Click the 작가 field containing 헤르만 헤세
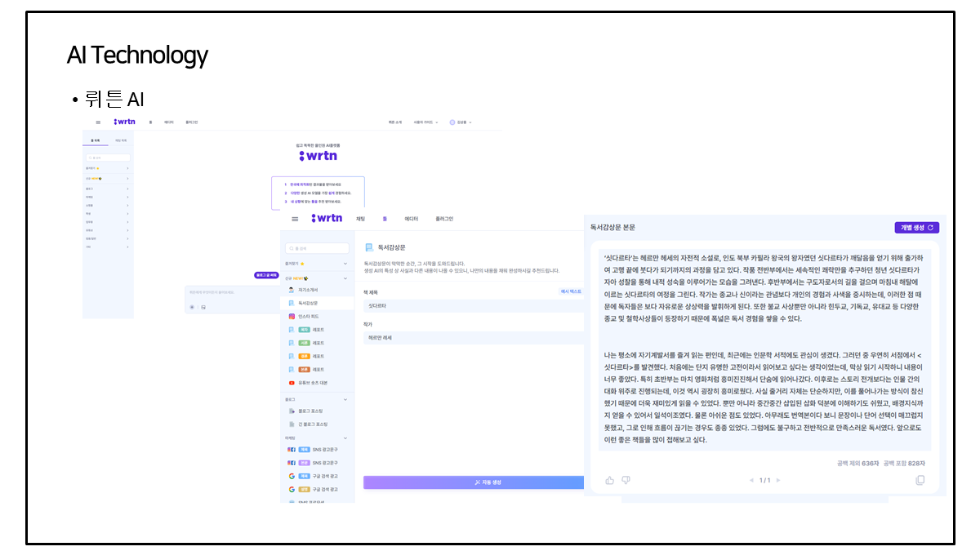 pos(474,337)
